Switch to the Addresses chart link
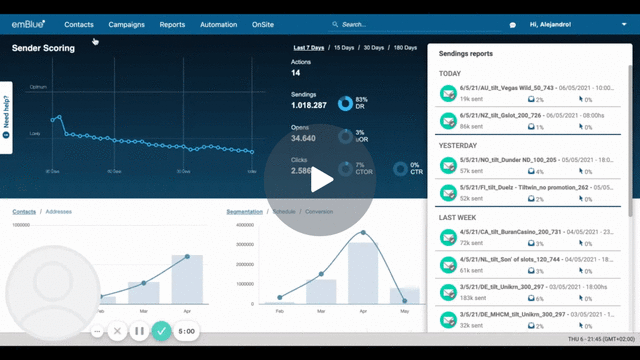 pyautogui.click(x=59, y=211)
